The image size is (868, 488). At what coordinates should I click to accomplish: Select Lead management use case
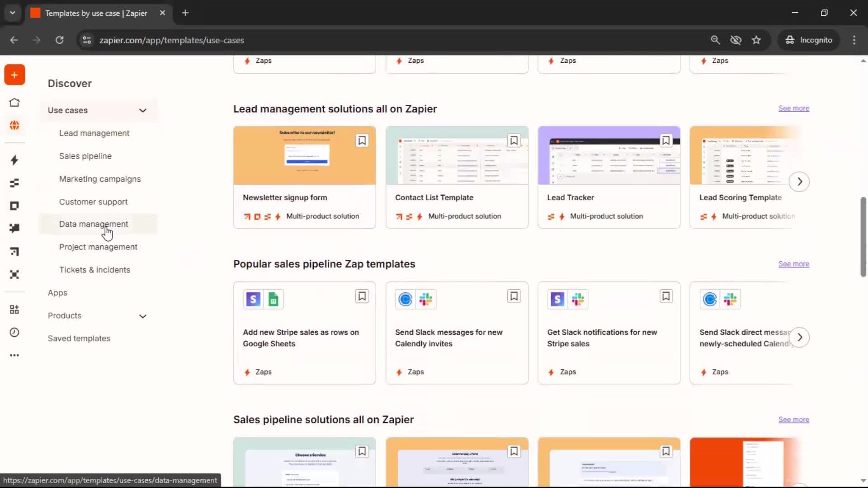pyautogui.click(x=94, y=133)
